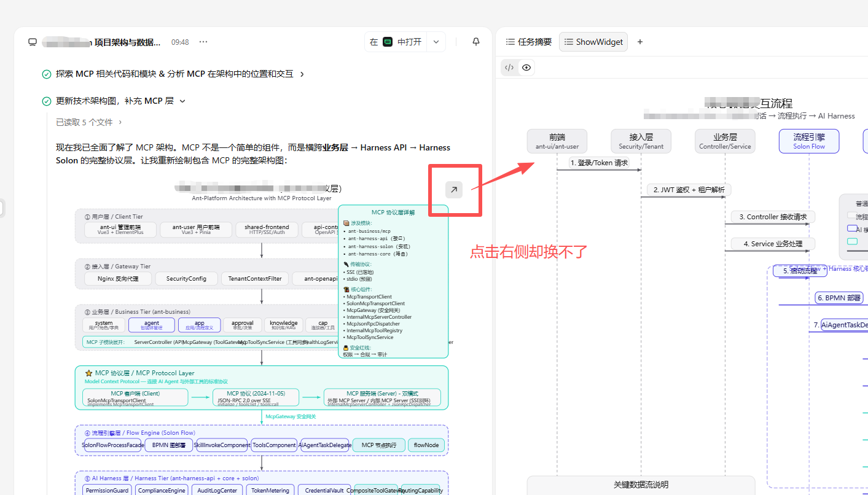
Task: Click the TokenMetering box in the Harness tier
Action: click(x=270, y=490)
